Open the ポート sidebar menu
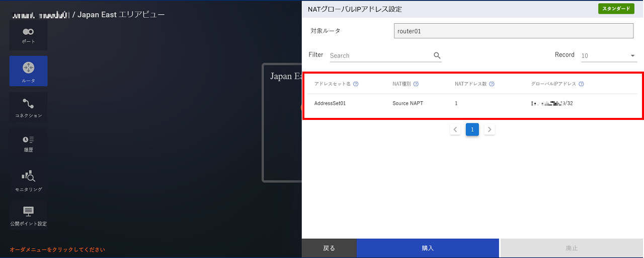Viewport: 644px width, 258px height. point(28,35)
